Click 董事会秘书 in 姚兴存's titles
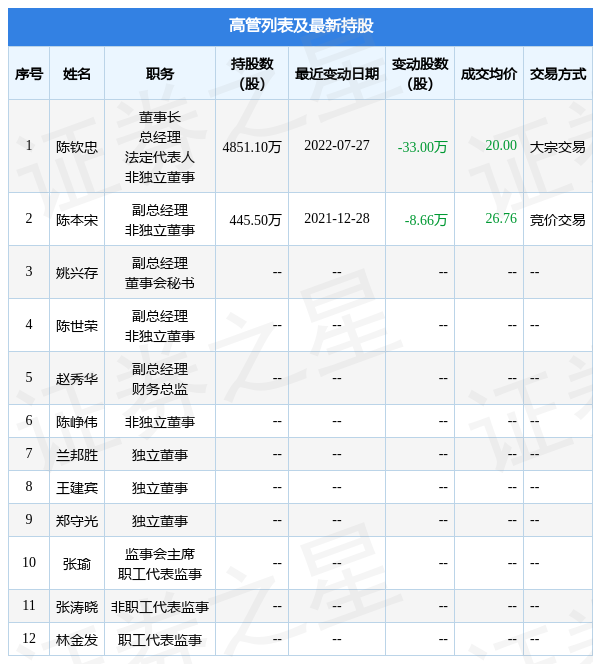Screen dimensions: 593x664 tap(160, 283)
